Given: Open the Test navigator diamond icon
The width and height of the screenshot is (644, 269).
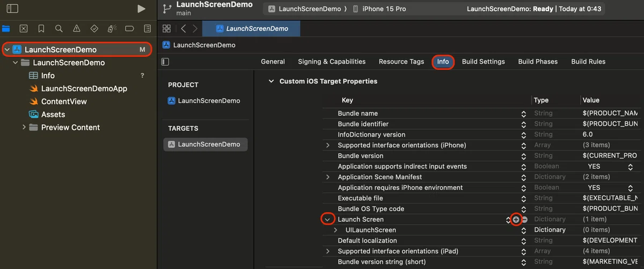Looking at the screenshot, I should [x=94, y=28].
